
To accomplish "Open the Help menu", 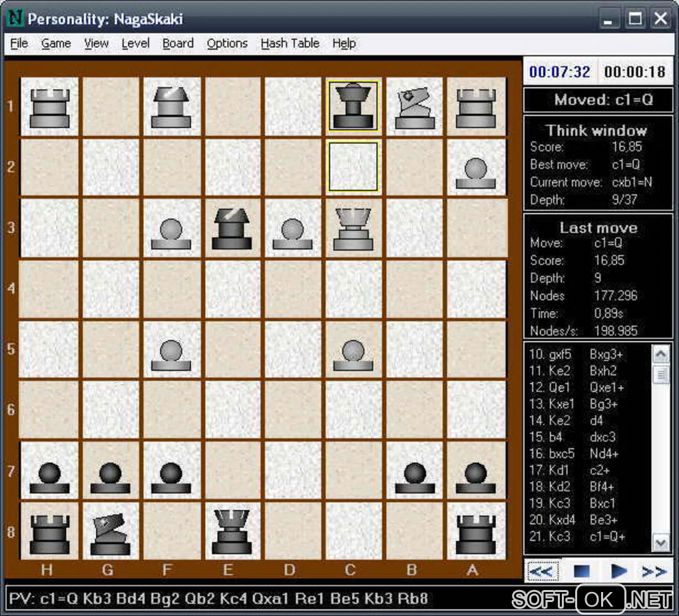I will [x=344, y=43].
